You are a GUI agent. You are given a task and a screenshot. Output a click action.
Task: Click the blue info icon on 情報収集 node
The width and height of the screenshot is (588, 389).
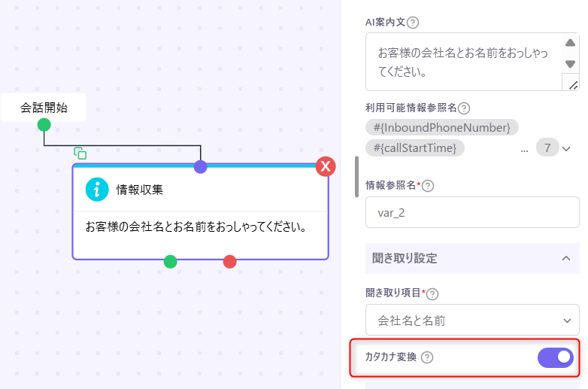(98, 190)
